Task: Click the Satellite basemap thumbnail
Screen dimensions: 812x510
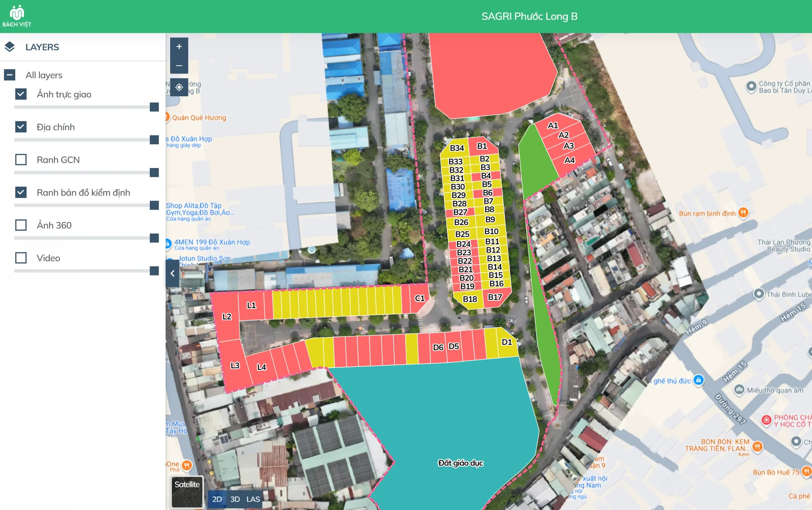Action: click(x=187, y=492)
